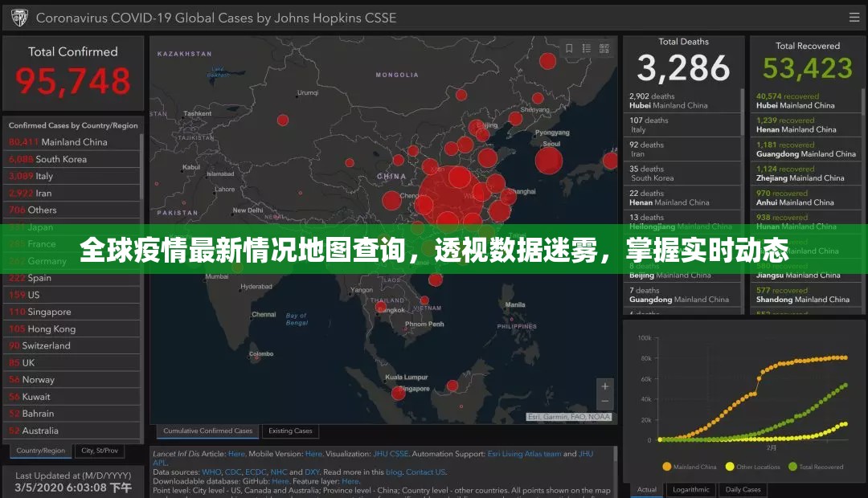Toggle Other Locations series in chart legend
This screenshot has height=498, width=868.
pos(752,467)
